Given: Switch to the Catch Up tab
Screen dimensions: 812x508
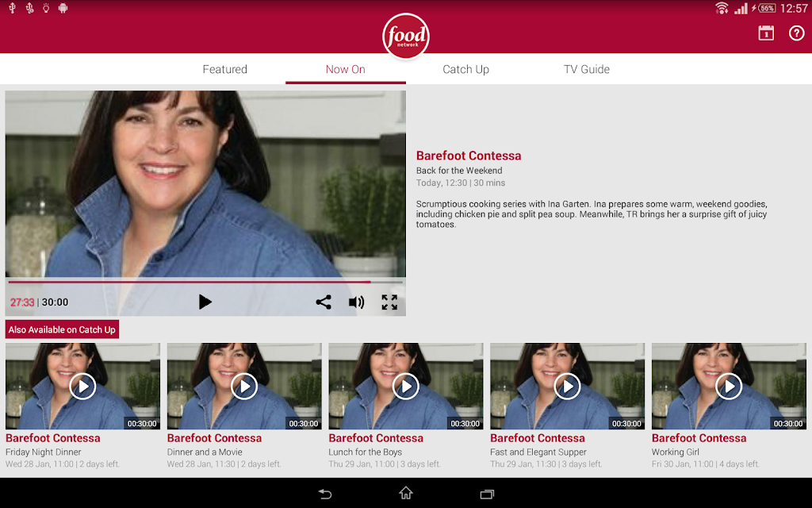Looking at the screenshot, I should coord(465,70).
